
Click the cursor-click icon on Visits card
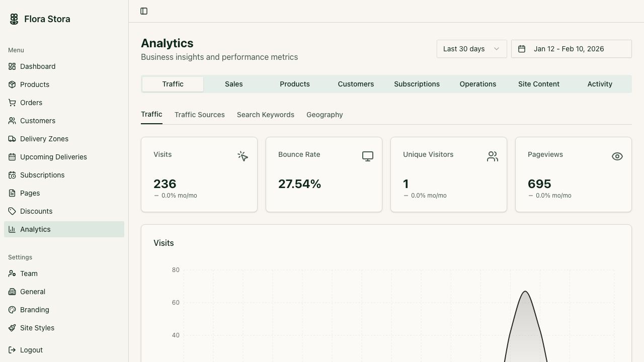tap(243, 156)
